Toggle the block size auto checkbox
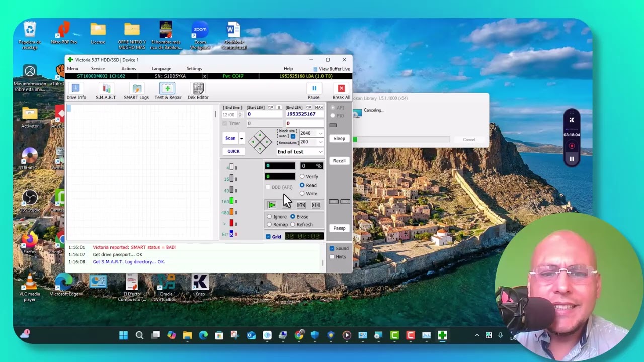This screenshot has width=644, height=362. 293,136
